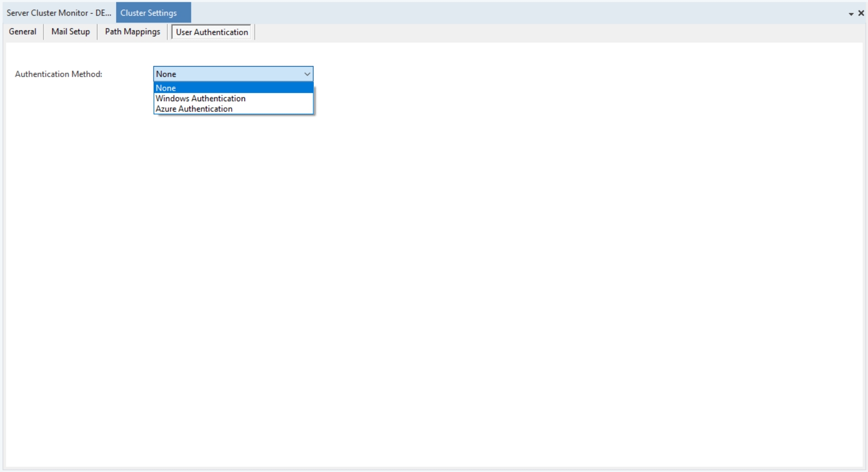Close the Cluster Settings document
Image resolution: width=868 pixels, height=472 pixels.
point(861,13)
